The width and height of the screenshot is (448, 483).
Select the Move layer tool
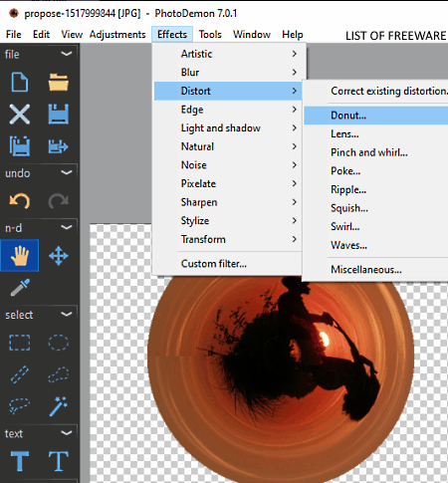click(59, 256)
